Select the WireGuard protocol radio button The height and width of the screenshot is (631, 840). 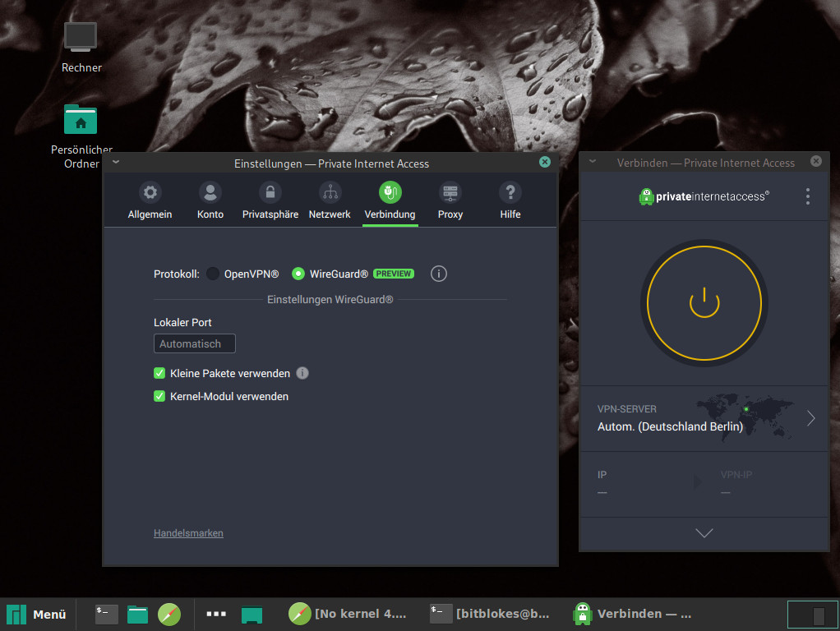point(298,274)
